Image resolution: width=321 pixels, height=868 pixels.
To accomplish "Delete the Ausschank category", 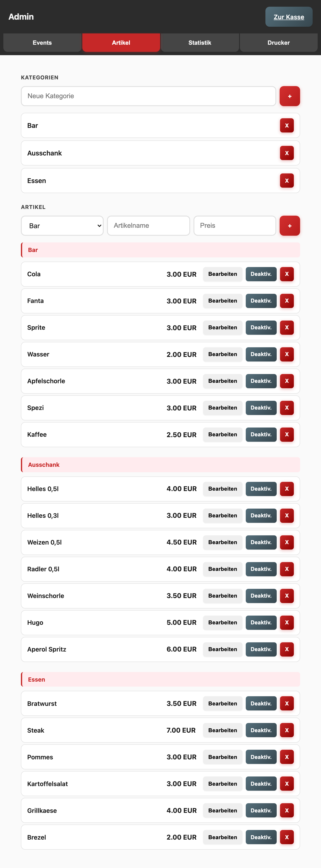I will click(287, 153).
